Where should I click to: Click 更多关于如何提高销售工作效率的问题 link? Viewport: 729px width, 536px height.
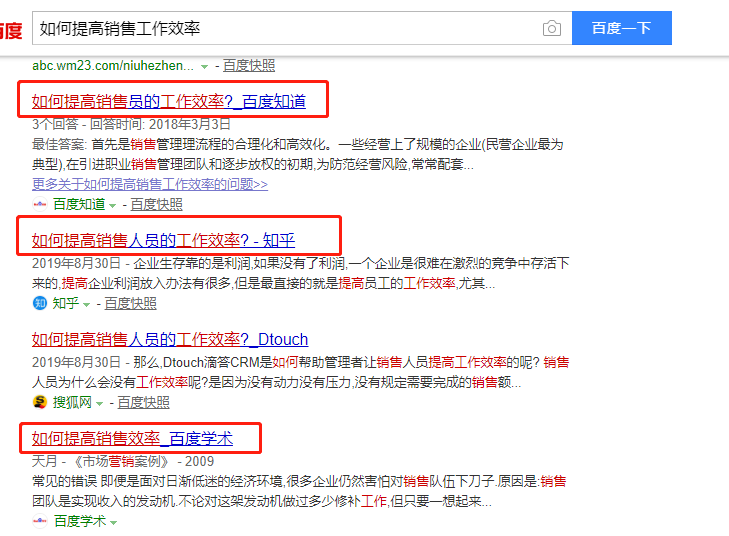pyautogui.click(x=150, y=184)
